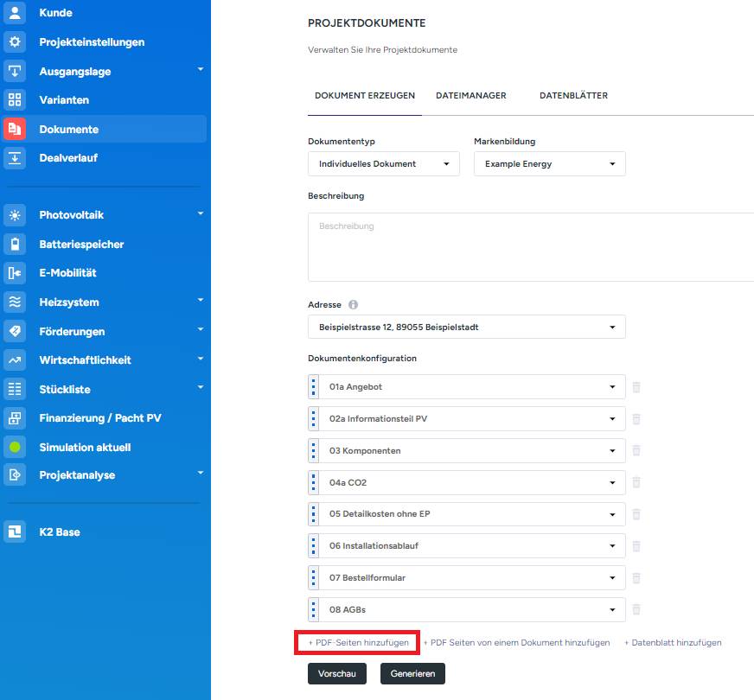Click the Batteriespeicher battery icon

point(15,245)
